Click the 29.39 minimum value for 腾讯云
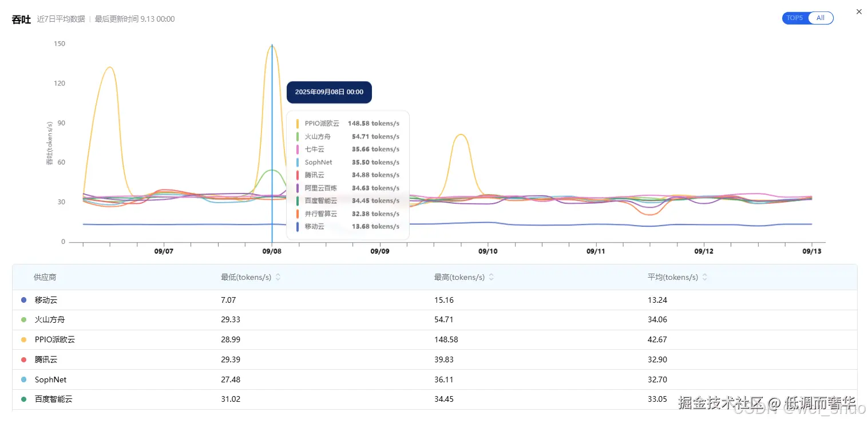 click(231, 359)
